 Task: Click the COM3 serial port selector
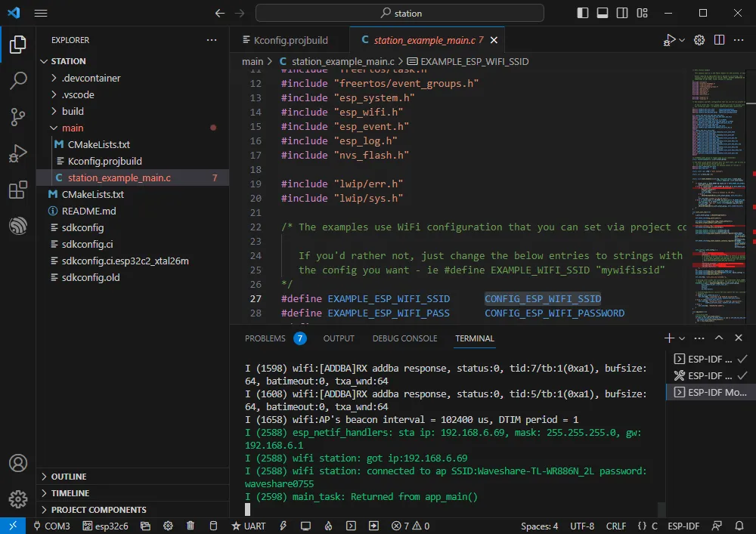pyautogui.click(x=51, y=526)
